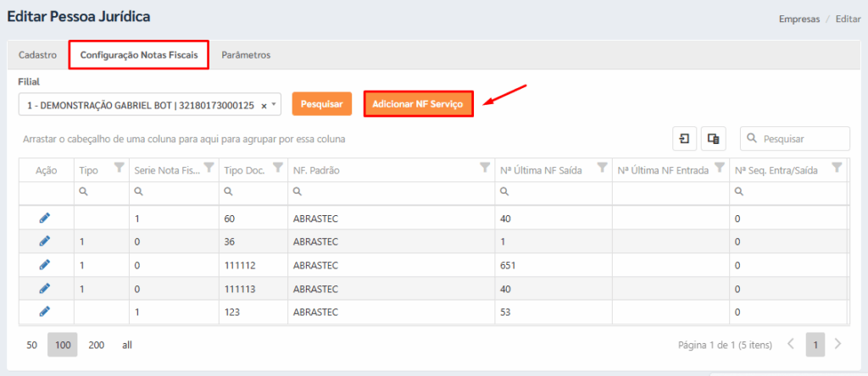Click the pencil icon for Tipo Doc. 111112

(x=45, y=265)
